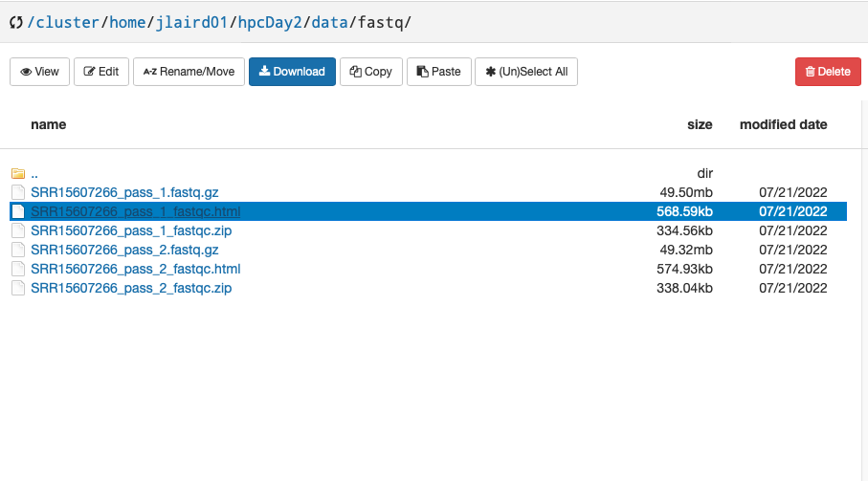The height and width of the screenshot is (481, 868).
Task: Click the 'dir' label of parent row
Action: (x=704, y=174)
